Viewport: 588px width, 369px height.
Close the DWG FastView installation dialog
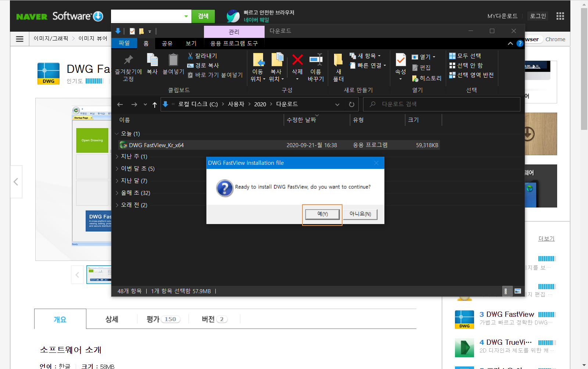376,163
